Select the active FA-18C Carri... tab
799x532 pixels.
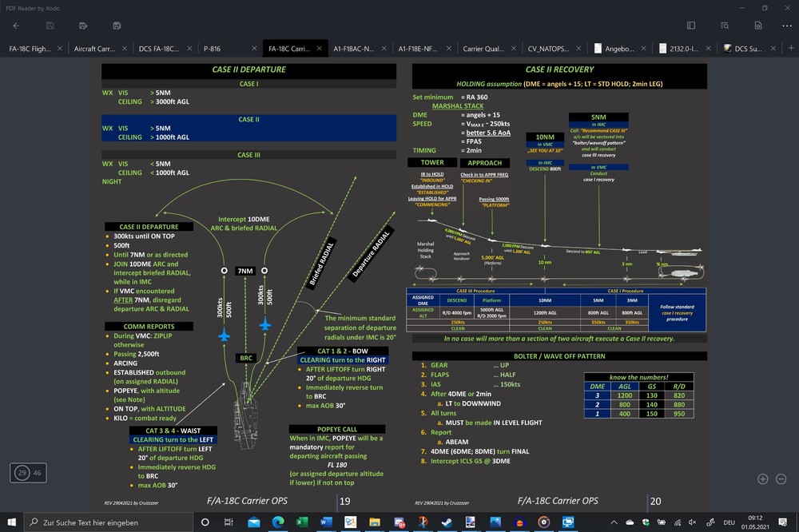(289, 49)
